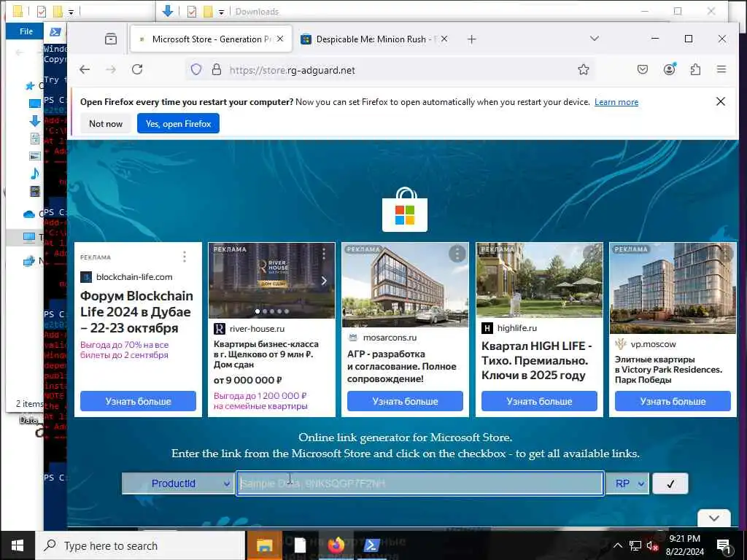Dismiss the Open Firefox notification bar
The image size is (747, 560).
720,101
